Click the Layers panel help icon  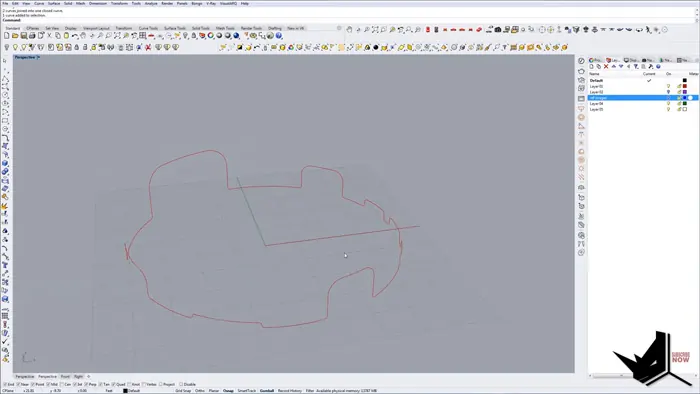tap(658, 66)
